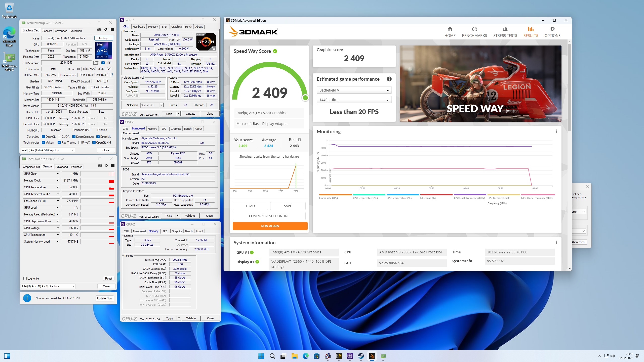Image resolution: width=644 pixels, height=362 pixels.
Task: Click the estimated game performance info icon
Action: (x=389, y=79)
